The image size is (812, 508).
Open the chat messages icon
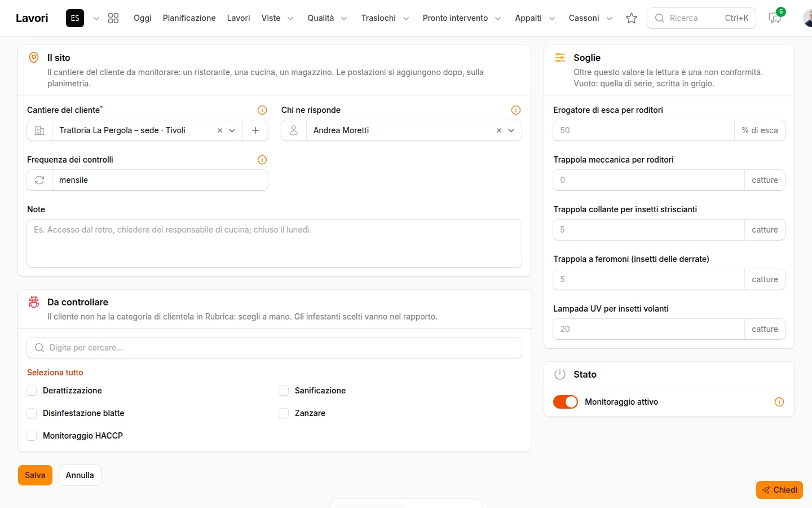pos(775,18)
